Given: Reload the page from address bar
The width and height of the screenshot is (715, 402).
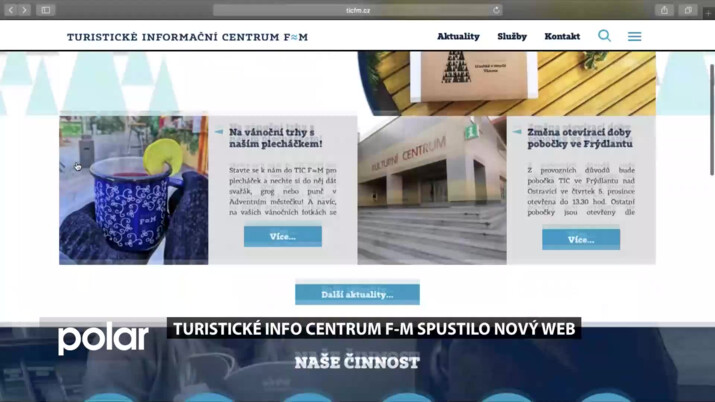Looking at the screenshot, I should [x=496, y=10].
